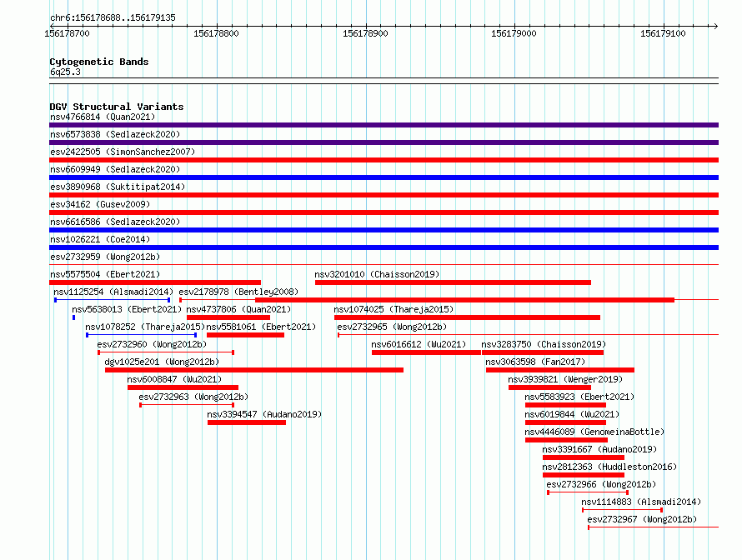Screen dimensions: 742x560
Task: Click nsv4737806 (Quan2021) label
Action: [238, 309]
